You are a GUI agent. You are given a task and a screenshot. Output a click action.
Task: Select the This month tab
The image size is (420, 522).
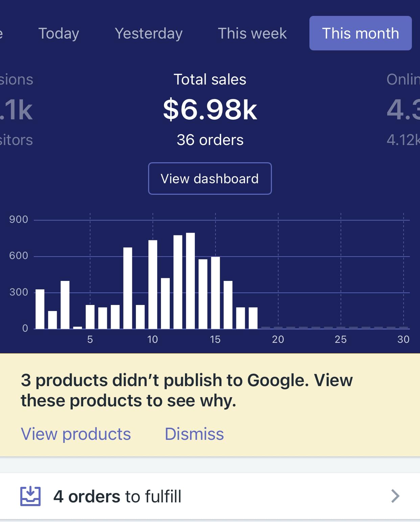360,33
